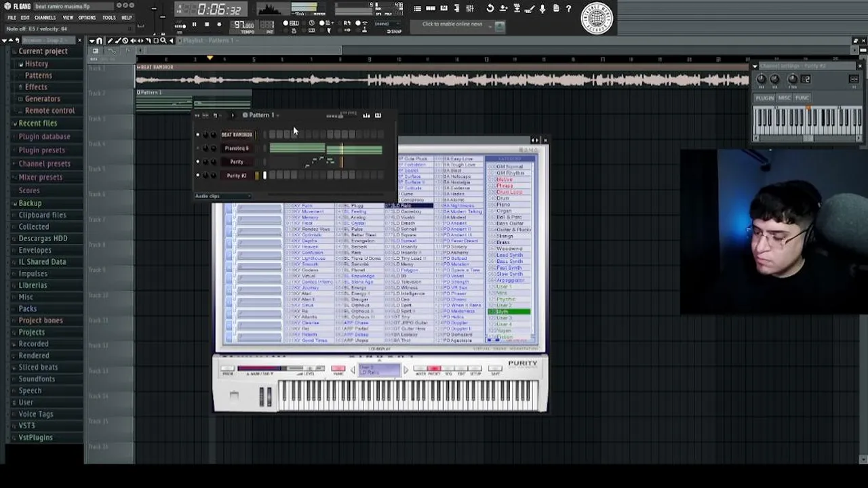Expand the Remote control item in browser
Image resolution: width=868 pixels, height=488 pixels.
click(50, 110)
